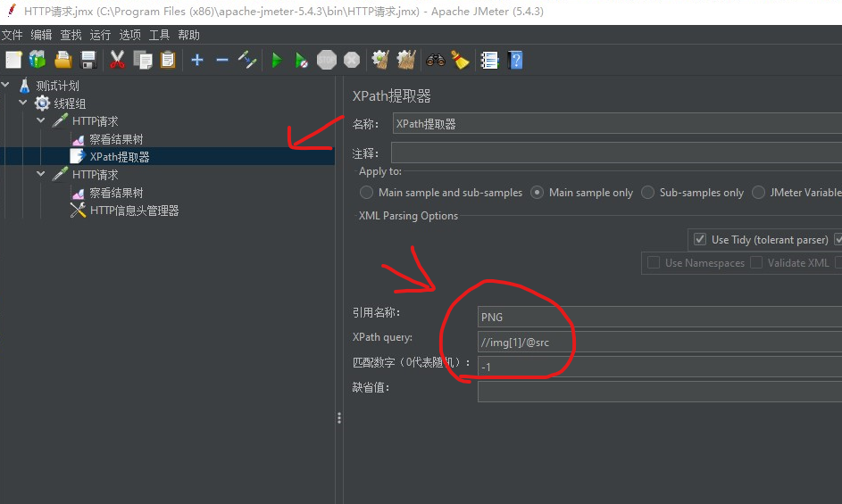Open Search with binoculars icon
The width and height of the screenshot is (842, 504).
436,60
